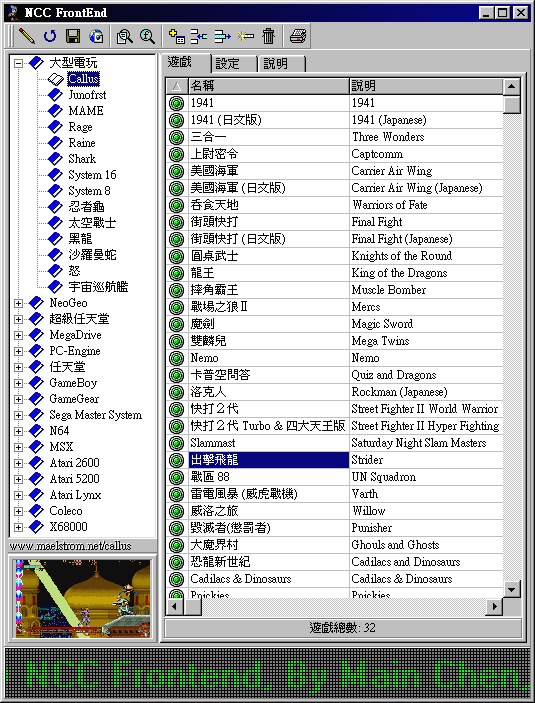This screenshot has height=703, width=535.
Task: Click green icon in Magic Sword row
Action: (x=177, y=324)
